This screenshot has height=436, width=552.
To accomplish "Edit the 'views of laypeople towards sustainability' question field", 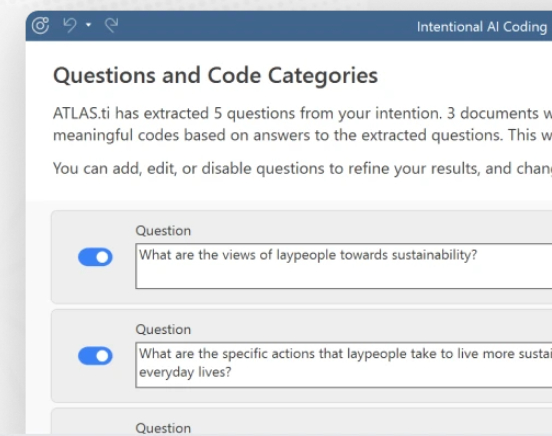I will coord(344,266).
